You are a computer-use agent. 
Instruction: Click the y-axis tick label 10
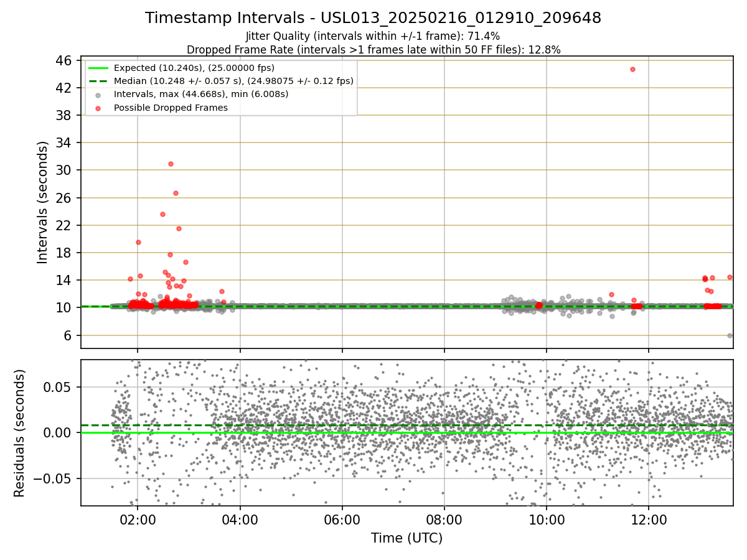[64, 307]
